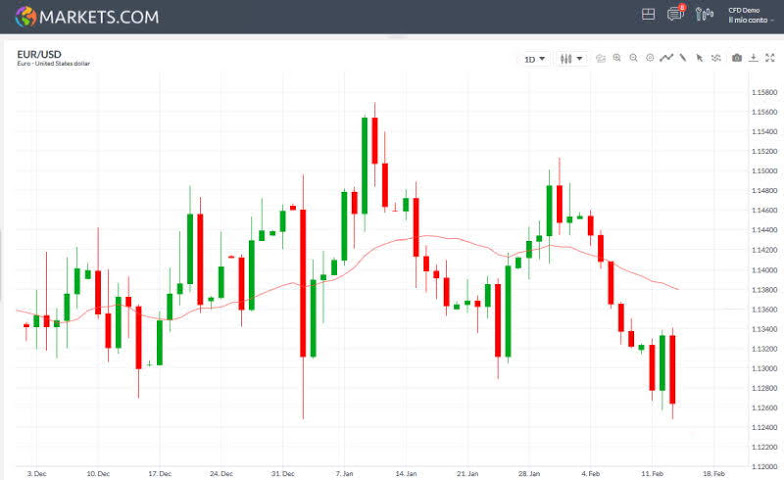This screenshot has width=784, height=480.
Task: Open the chat messages notification icon
Action: point(675,15)
